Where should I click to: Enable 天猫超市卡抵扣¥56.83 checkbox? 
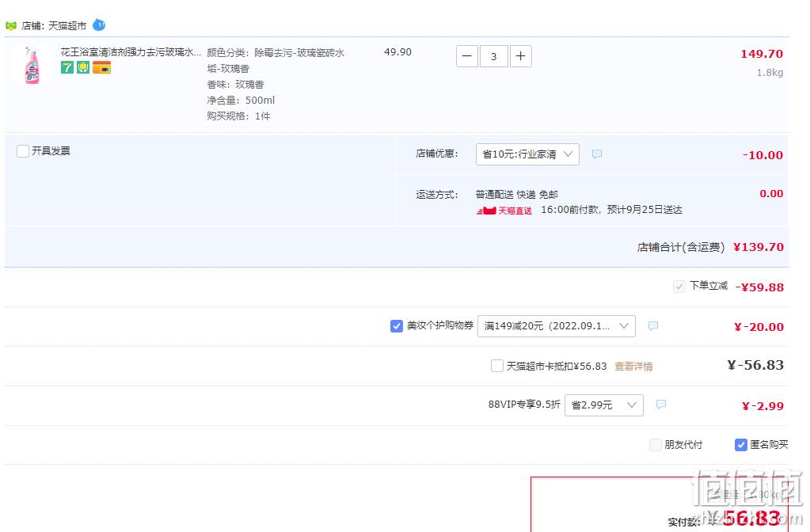tap(497, 366)
